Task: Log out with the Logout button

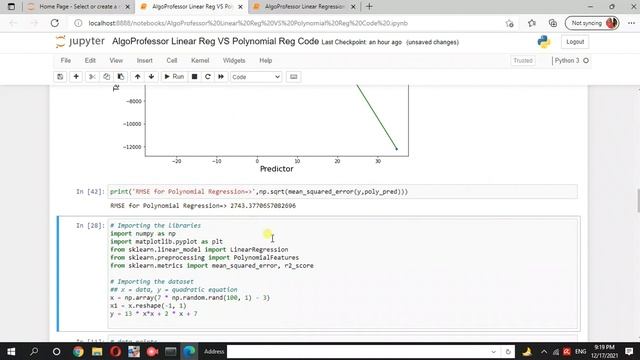Action: pyautogui.click(x=575, y=42)
